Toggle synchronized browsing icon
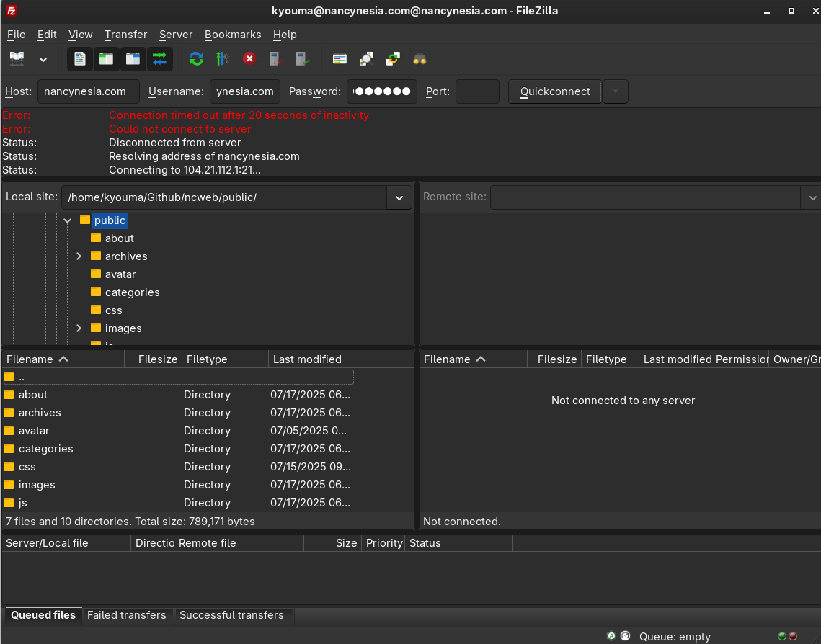This screenshot has height=644, width=821. point(394,58)
